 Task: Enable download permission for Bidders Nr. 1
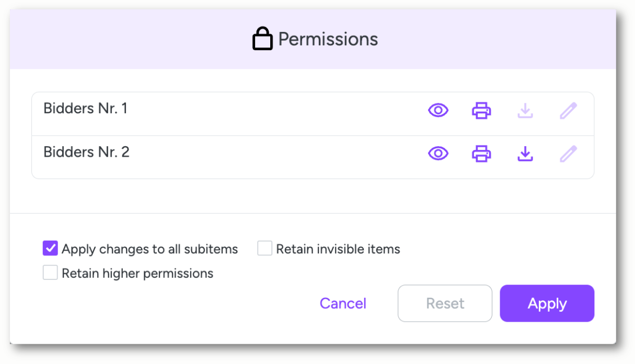525,111
